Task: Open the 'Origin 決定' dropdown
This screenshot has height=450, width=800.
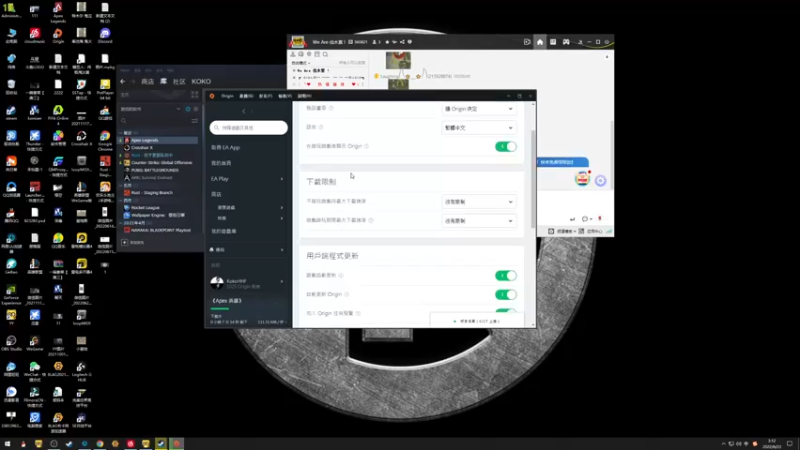Action: coord(478,109)
